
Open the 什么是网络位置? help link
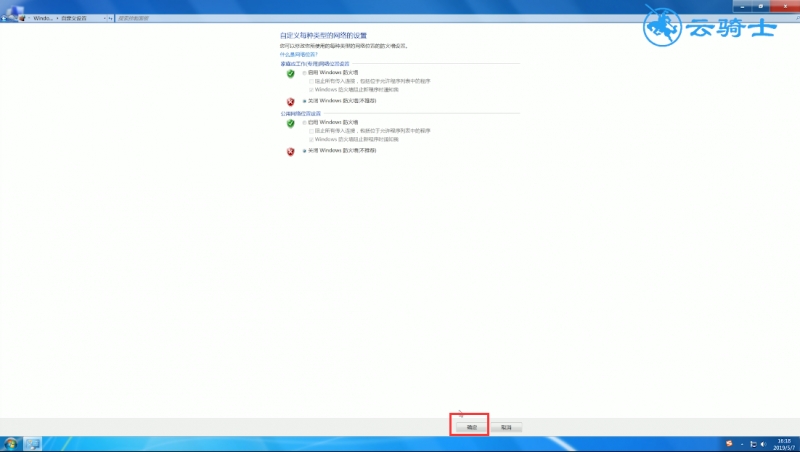tap(298, 55)
